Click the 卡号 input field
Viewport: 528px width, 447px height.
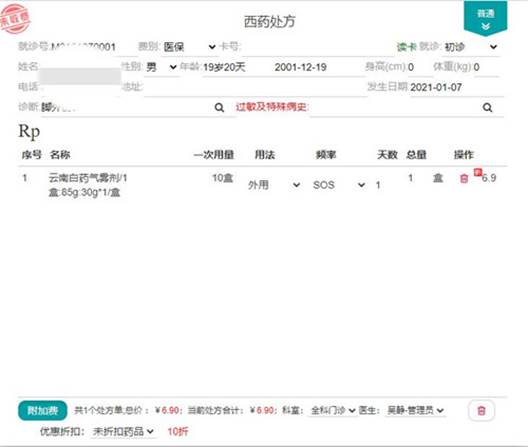click(x=317, y=47)
